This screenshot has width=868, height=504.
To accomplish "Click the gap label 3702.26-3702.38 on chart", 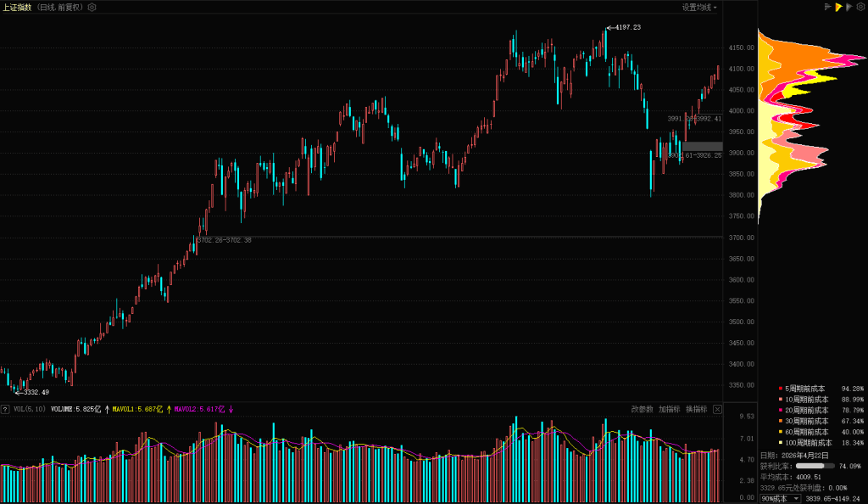I will 224,240.
